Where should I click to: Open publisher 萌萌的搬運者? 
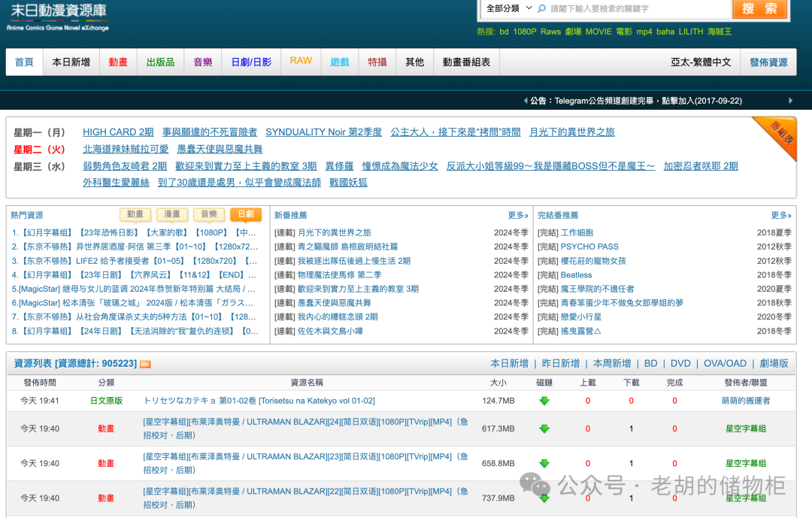tap(746, 401)
